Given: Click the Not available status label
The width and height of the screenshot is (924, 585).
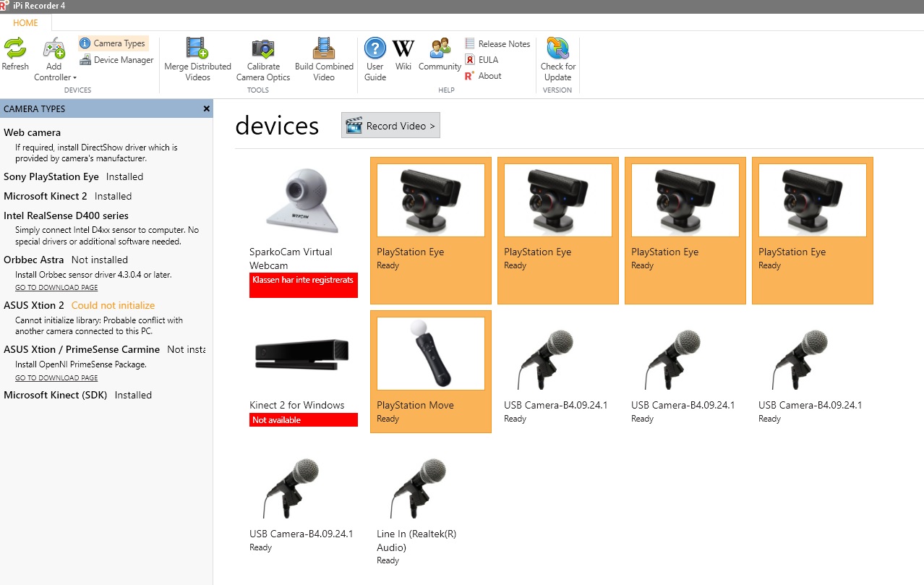Looking at the screenshot, I should coord(304,420).
